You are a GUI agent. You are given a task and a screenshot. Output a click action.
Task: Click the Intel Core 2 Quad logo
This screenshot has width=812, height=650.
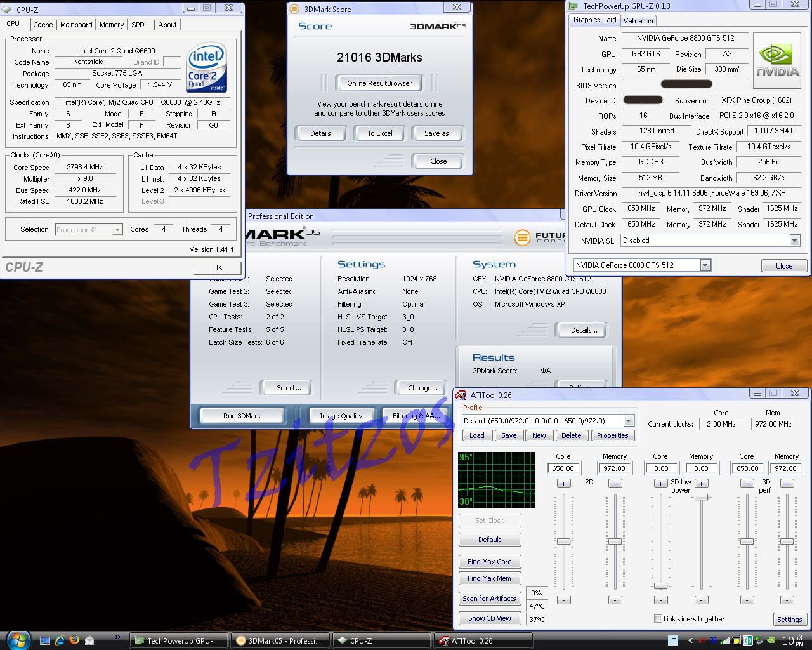pyautogui.click(x=207, y=68)
